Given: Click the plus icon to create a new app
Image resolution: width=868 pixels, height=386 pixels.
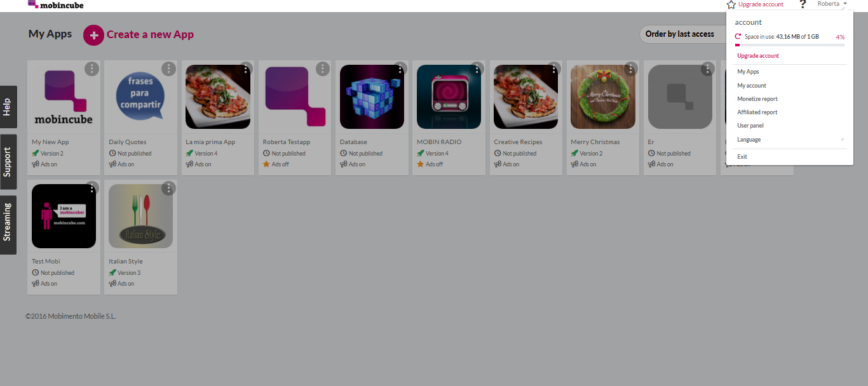Looking at the screenshot, I should pos(93,36).
